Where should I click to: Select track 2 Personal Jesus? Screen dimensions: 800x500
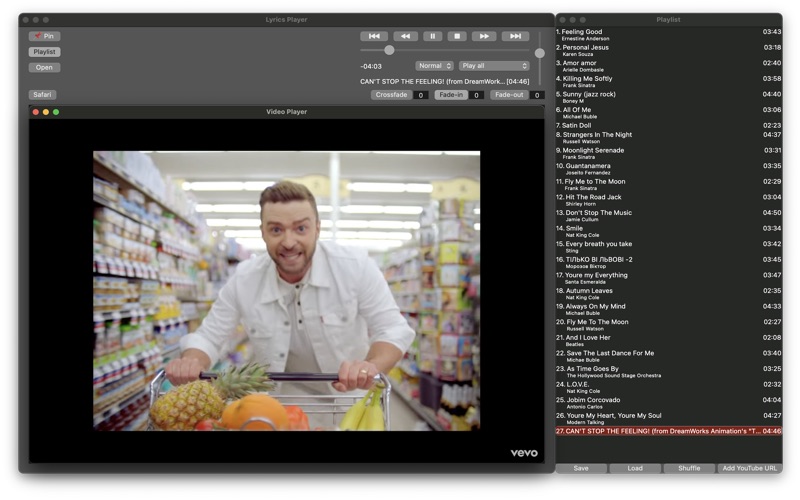click(668, 51)
